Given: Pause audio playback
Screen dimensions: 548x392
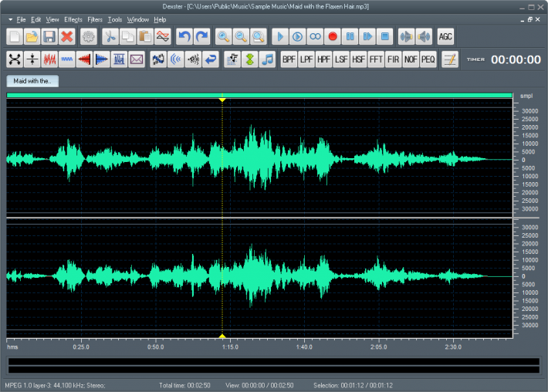Looking at the screenshot, I should coord(350,37).
